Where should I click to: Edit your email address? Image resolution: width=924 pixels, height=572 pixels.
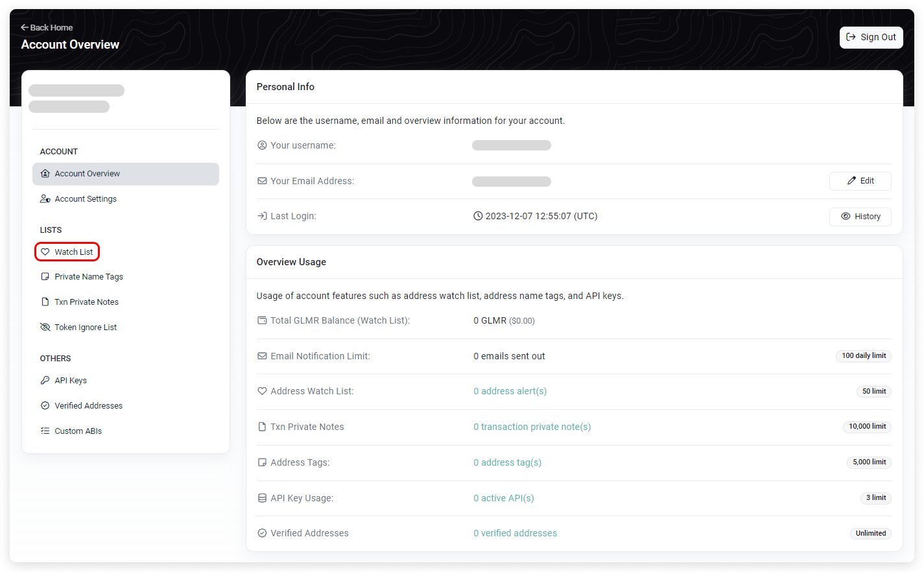(860, 181)
